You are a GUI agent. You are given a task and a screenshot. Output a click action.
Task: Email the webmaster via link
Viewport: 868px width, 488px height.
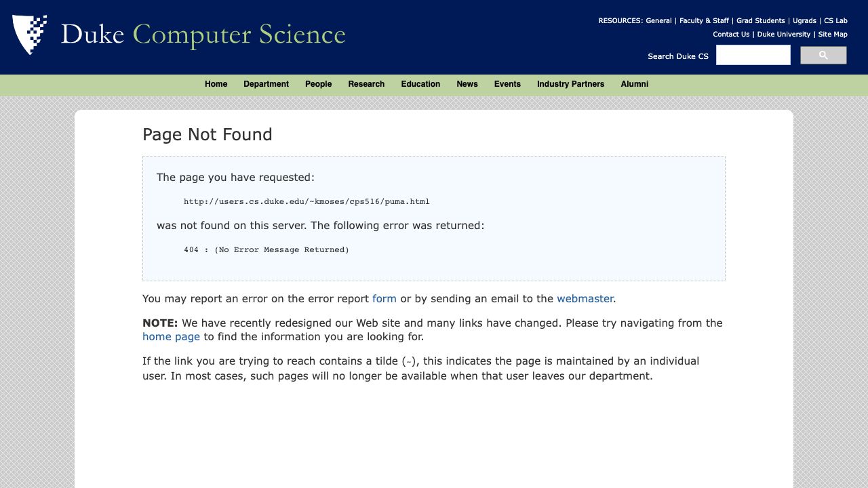[585, 298]
